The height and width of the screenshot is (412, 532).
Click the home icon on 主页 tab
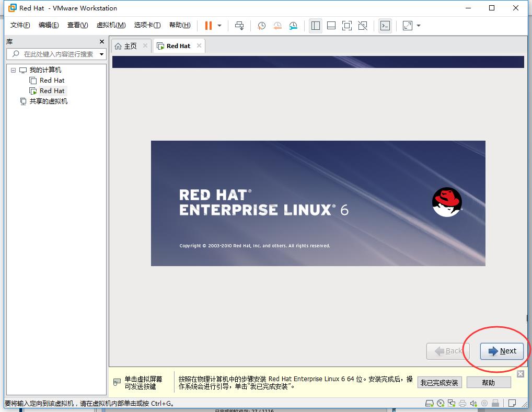[118, 46]
